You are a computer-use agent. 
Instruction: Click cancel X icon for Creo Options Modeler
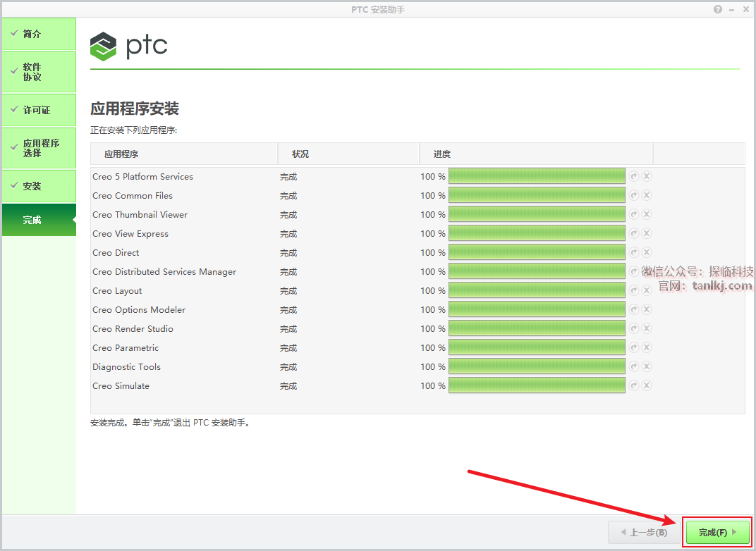647,309
